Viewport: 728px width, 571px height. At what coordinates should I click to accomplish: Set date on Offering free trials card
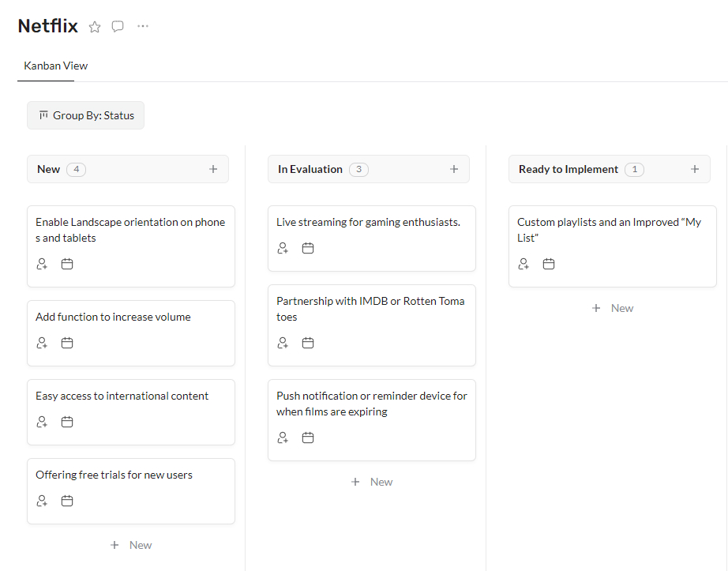click(x=67, y=501)
